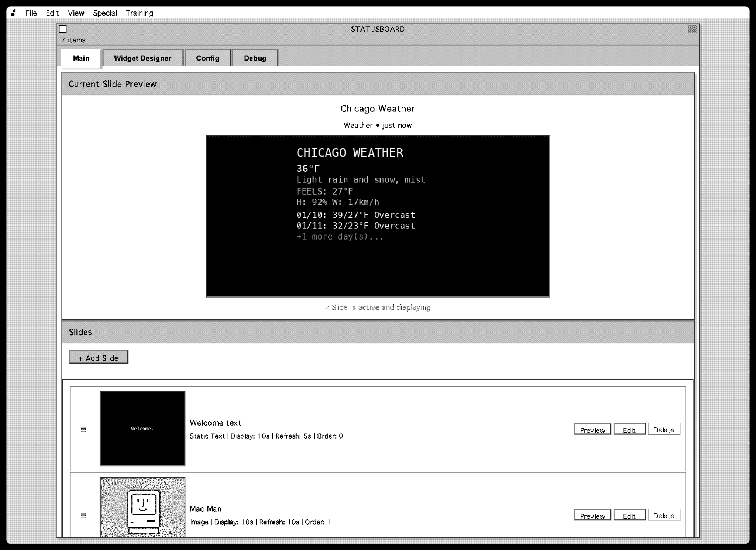Viewport: 756px width, 550px height.
Task: Click the STATUSBOARD window close box
Action: point(63,29)
